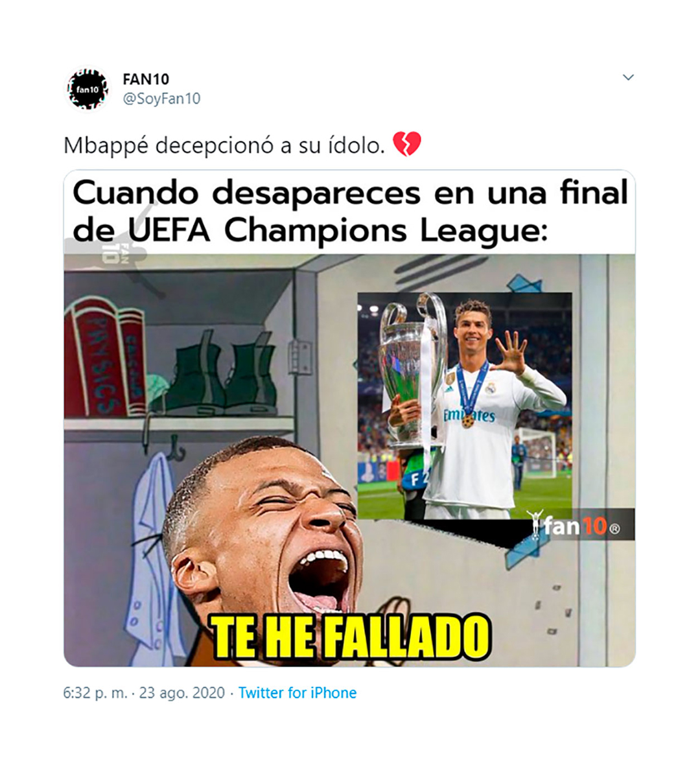
Task: Click the broken heart emoji
Action: pyautogui.click(x=406, y=144)
